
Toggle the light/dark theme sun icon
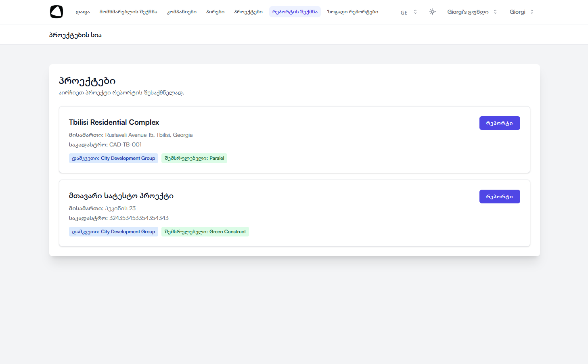432,12
